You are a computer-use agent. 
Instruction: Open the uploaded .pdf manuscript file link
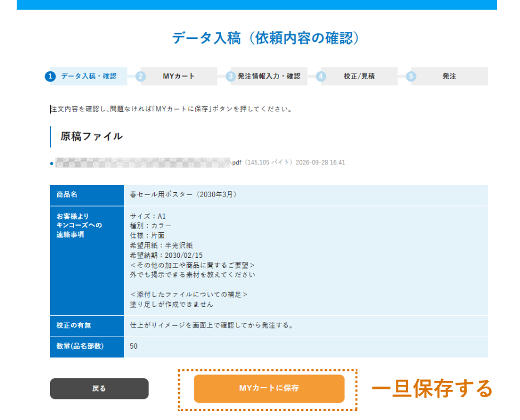pyautogui.click(x=148, y=163)
